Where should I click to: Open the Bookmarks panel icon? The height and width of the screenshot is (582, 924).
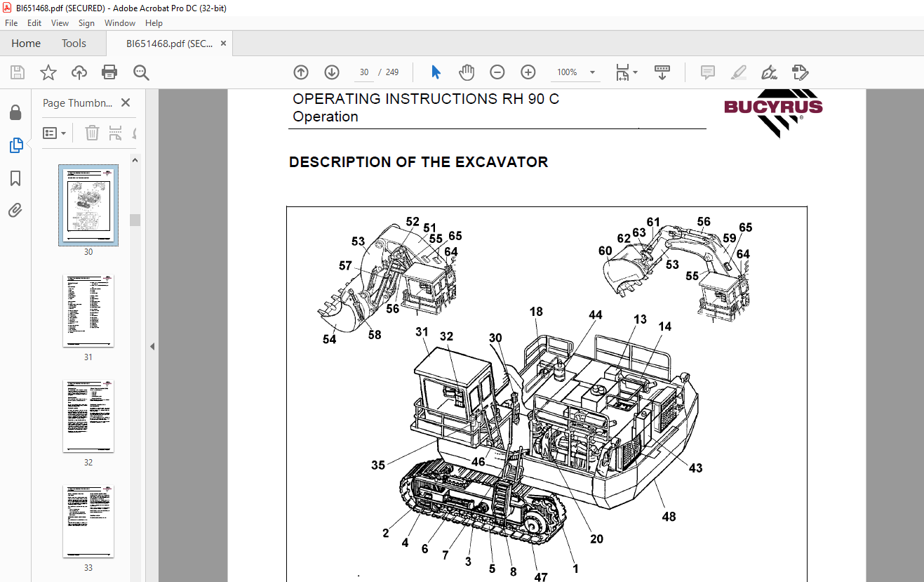click(x=15, y=178)
